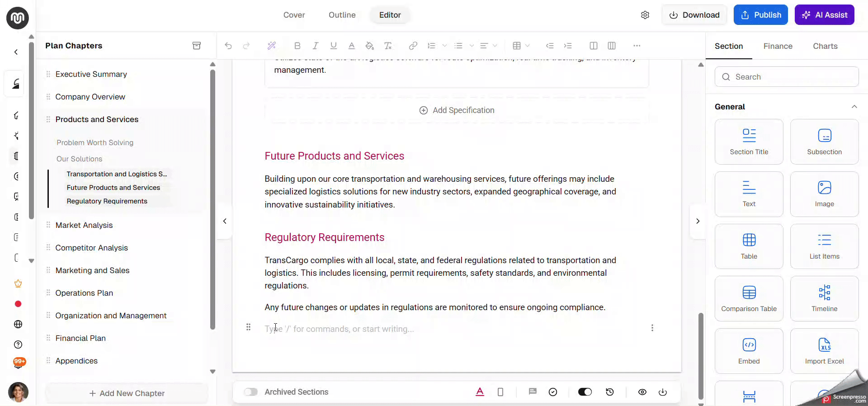Click the Publish button

[x=761, y=15]
